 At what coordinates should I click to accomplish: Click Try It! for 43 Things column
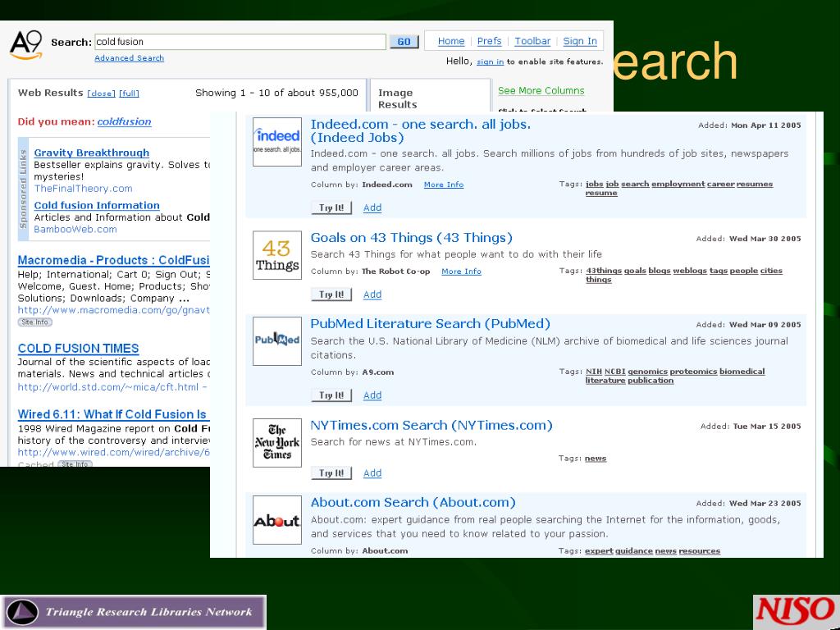click(x=331, y=294)
